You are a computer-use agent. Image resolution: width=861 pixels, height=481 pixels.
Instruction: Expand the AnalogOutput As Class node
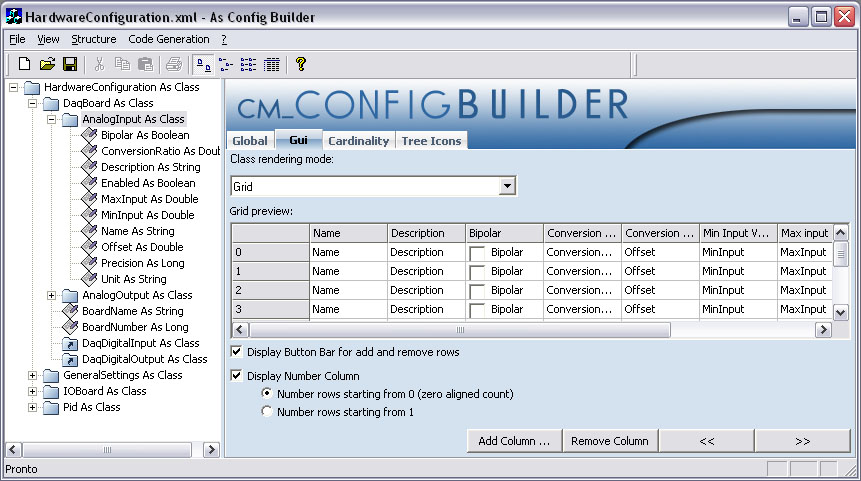coord(52,295)
